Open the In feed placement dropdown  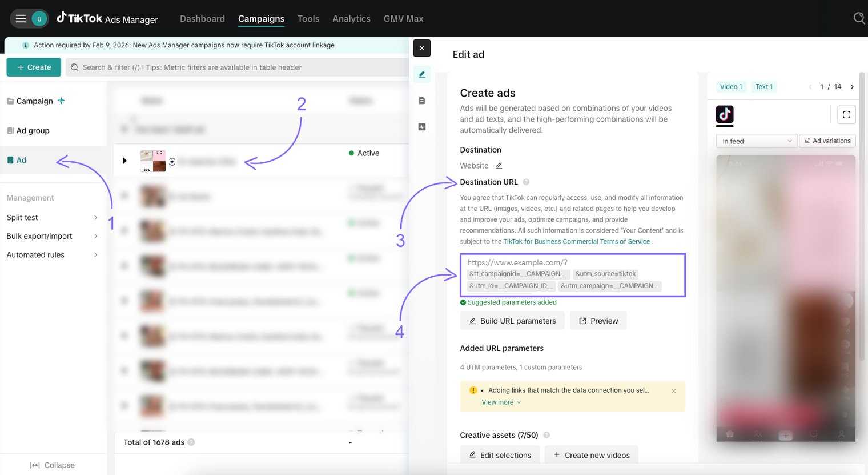click(756, 141)
